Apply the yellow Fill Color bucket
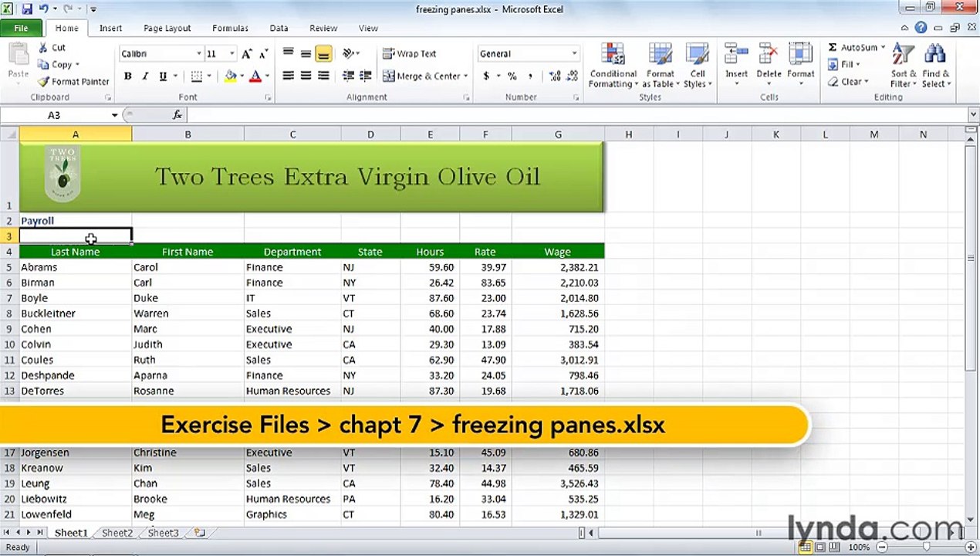The image size is (980, 556). (x=230, y=76)
